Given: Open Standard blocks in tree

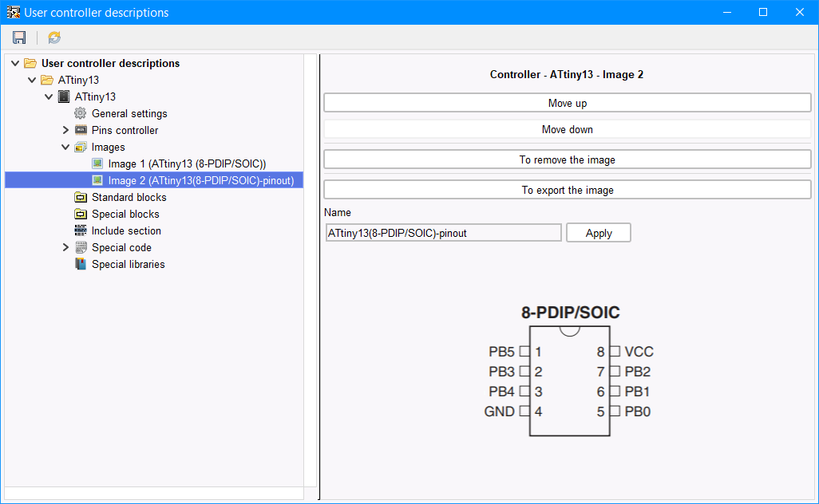Looking at the screenshot, I should (x=129, y=197).
